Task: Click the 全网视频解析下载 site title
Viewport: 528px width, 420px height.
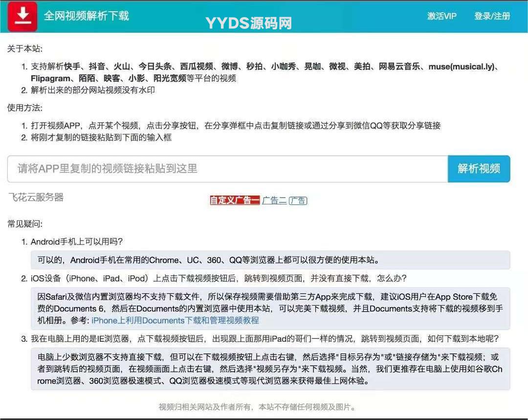Action: [87, 16]
